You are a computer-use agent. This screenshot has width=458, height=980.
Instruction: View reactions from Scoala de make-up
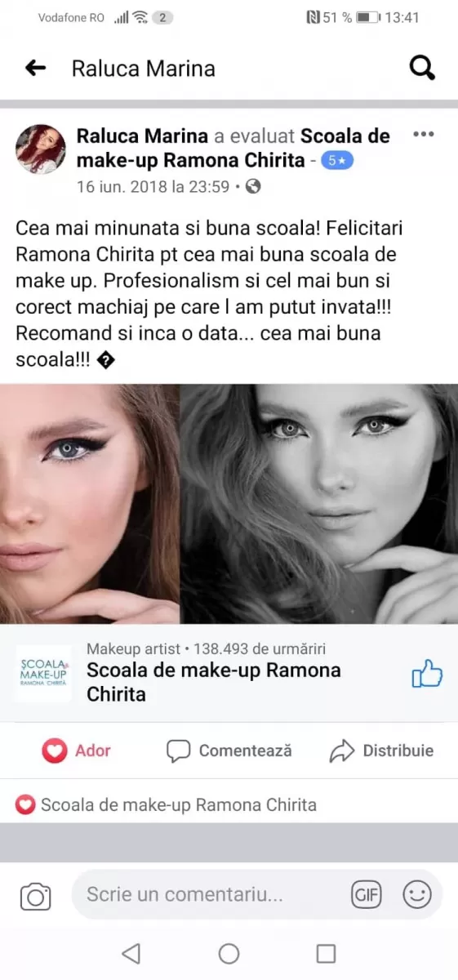click(x=166, y=805)
